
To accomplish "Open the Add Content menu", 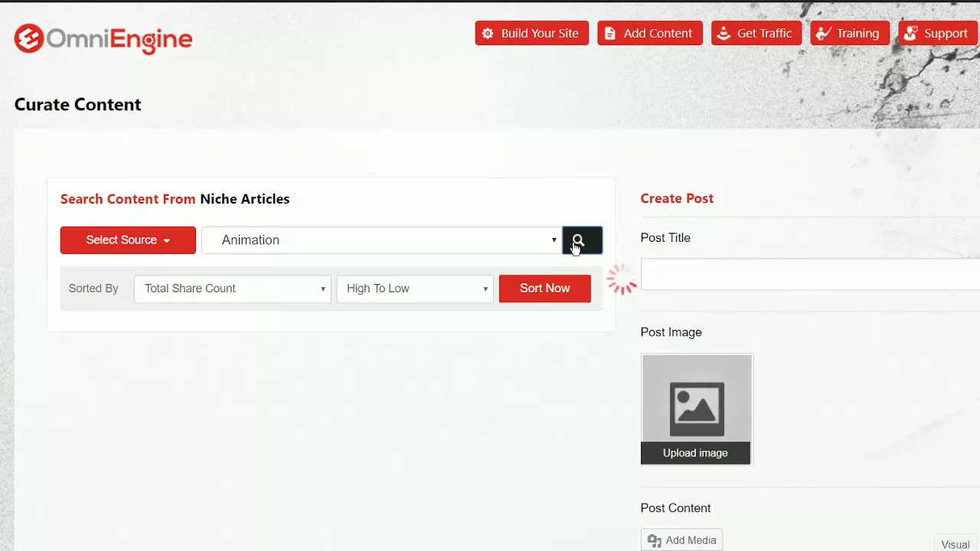I will (649, 33).
